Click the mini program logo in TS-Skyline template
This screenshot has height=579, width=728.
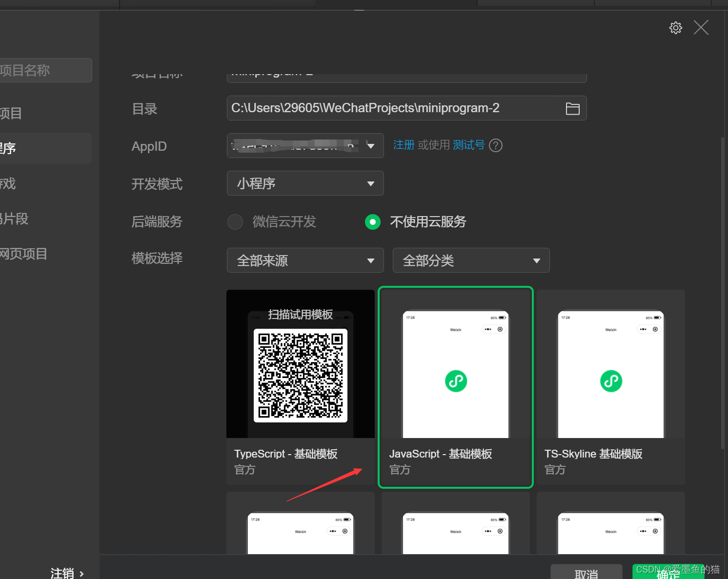[x=611, y=381]
